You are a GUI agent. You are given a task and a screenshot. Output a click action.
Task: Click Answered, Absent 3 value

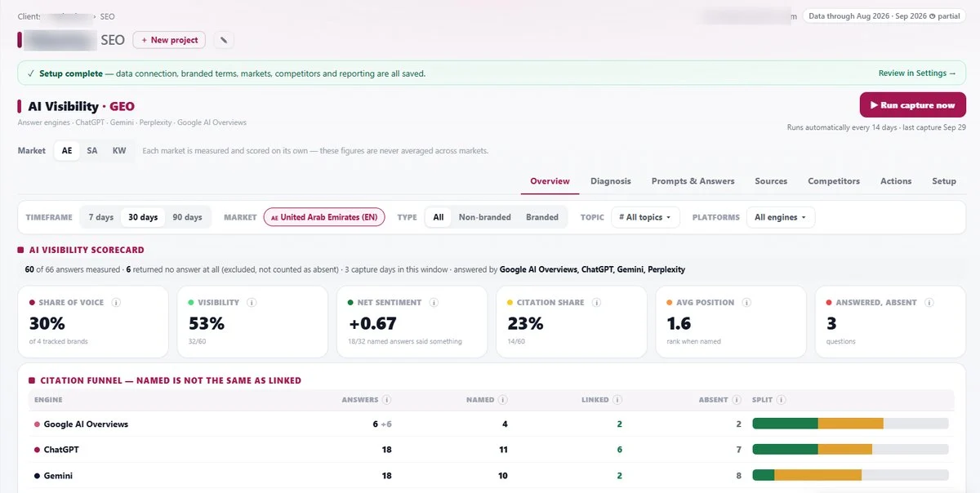click(x=831, y=323)
